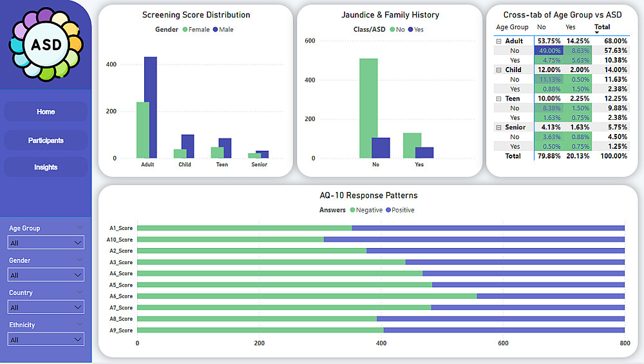
Task: Toggle Female legend marker in Screening chart
Action: [x=185, y=30]
